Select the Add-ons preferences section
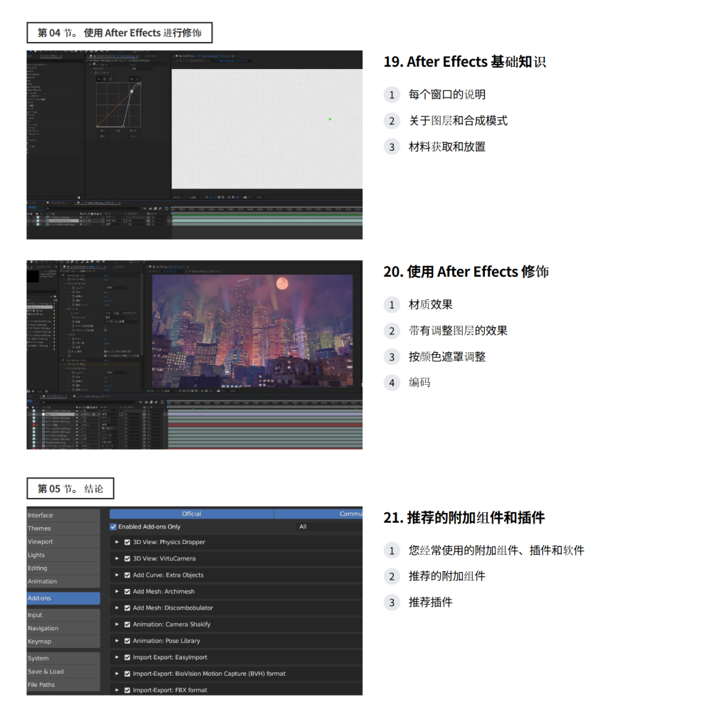The image size is (728, 707). tap(63, 598)
